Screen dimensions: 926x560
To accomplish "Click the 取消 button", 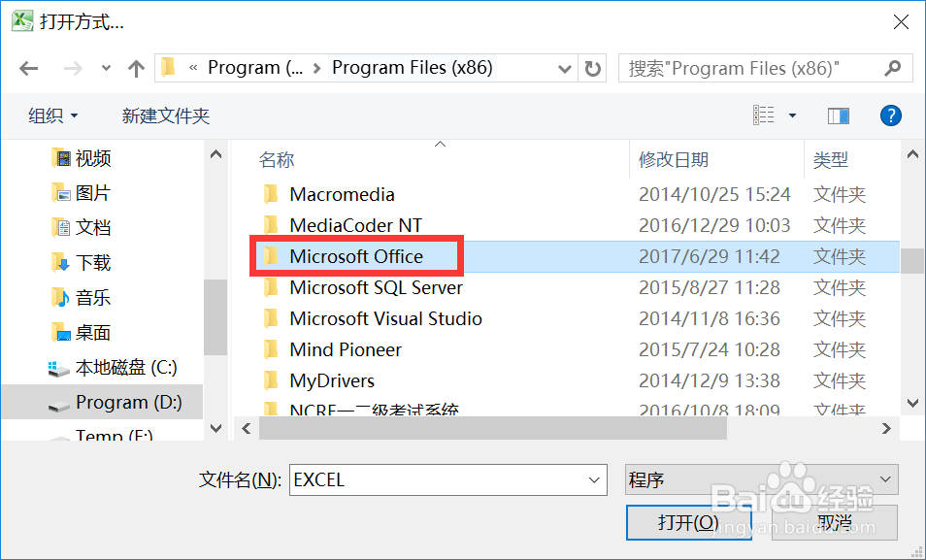I will pyautogui.click(x=835, y=522).
